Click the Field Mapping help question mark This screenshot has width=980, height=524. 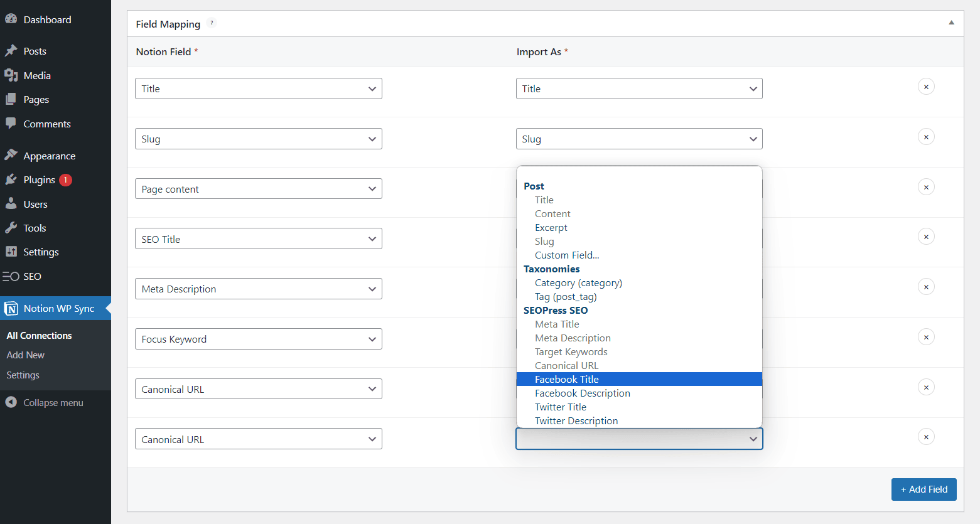212,23
